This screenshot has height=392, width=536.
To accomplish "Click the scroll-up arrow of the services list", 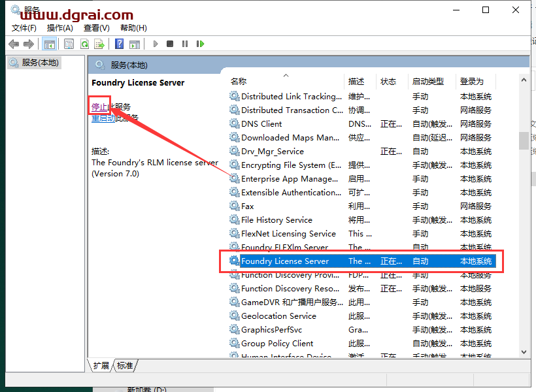I will pos(524,79).
